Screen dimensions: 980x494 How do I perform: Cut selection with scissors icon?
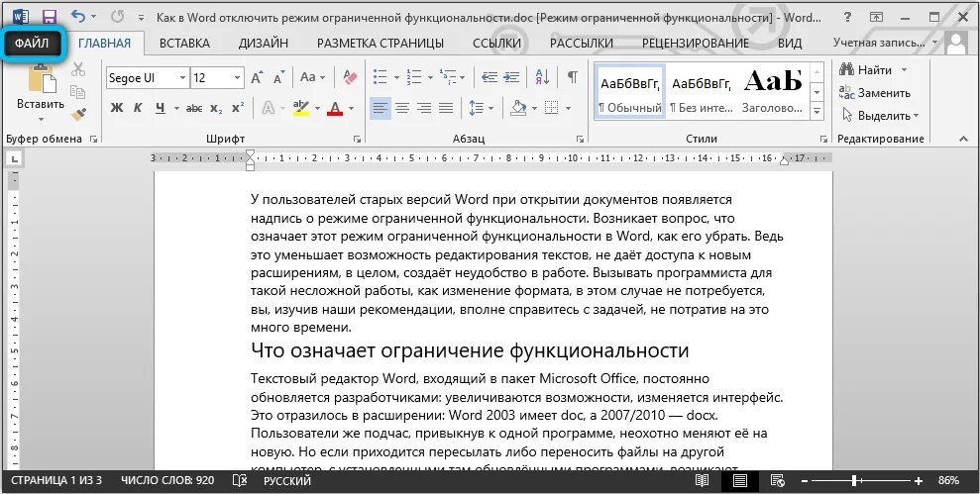(78, 69)
